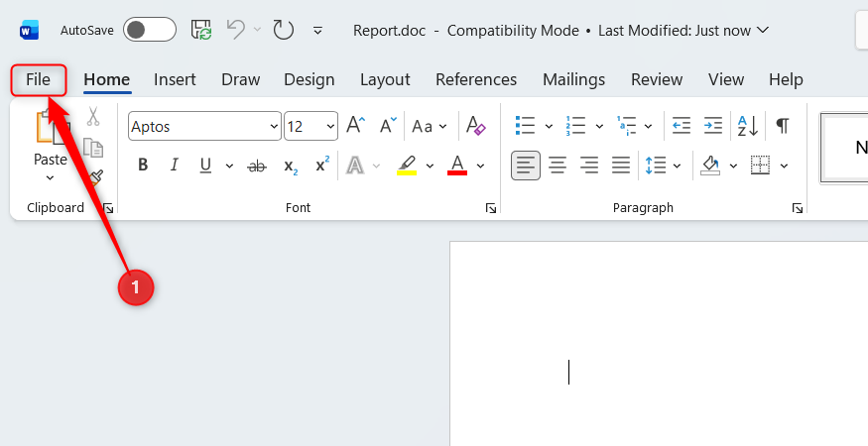The image size is (868, 446).
Task: Click the Cut scissors icon
Action: tap(93, 116)
